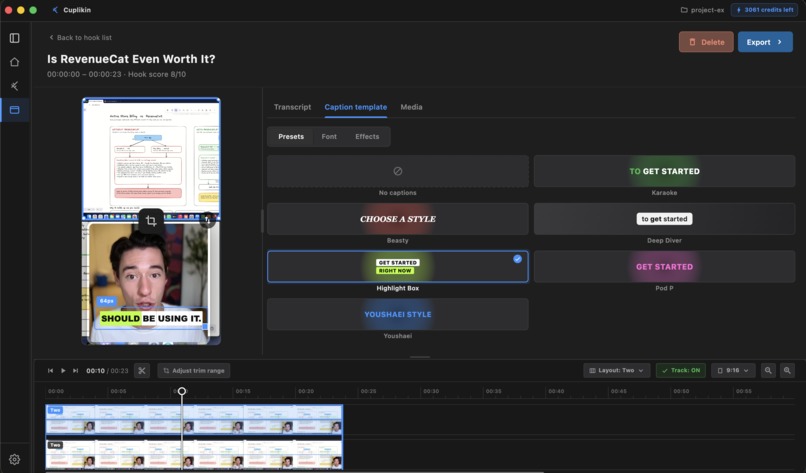Switch to the Transcript tab
Image resolution: width=806 pixels, height=473 pixels.
tap(292, 107)
